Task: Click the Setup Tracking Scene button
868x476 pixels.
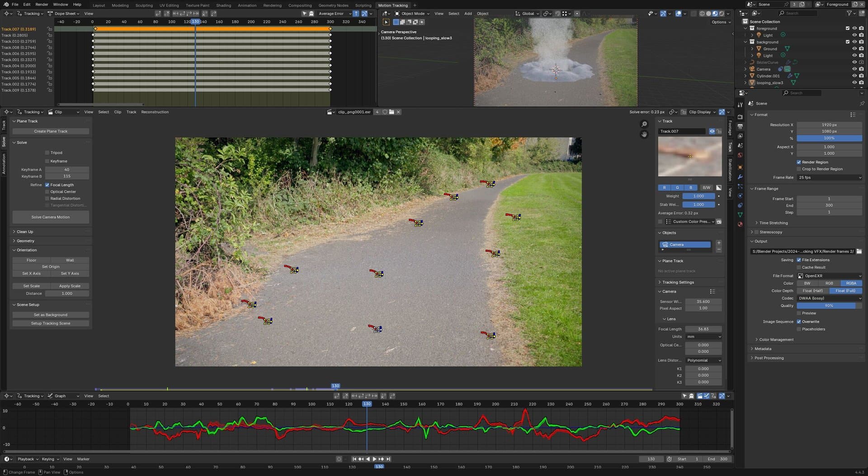Action: [x=51, y=324]
